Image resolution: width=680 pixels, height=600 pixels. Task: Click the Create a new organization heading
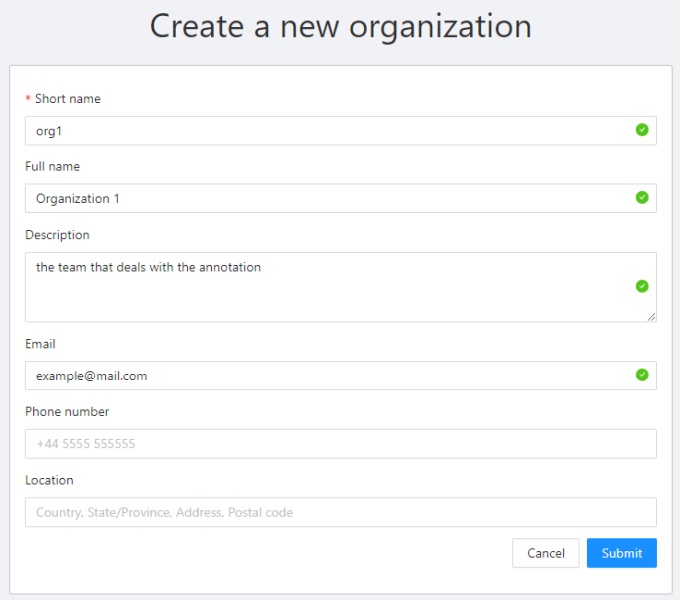click(340, 26)
